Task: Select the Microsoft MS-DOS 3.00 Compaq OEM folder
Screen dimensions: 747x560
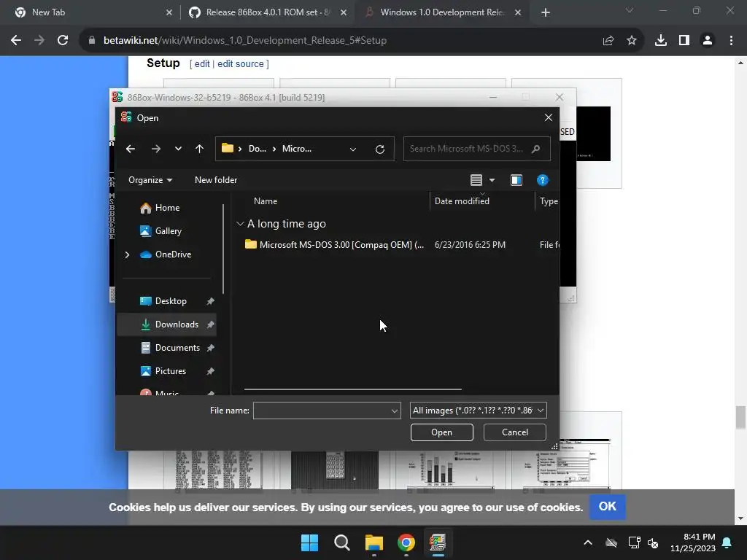Action: (334, 245)
